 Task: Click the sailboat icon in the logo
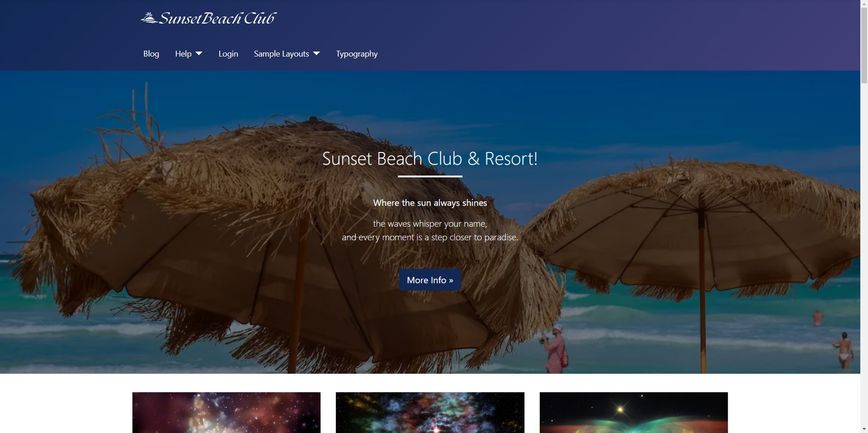(x=149, y=18)
